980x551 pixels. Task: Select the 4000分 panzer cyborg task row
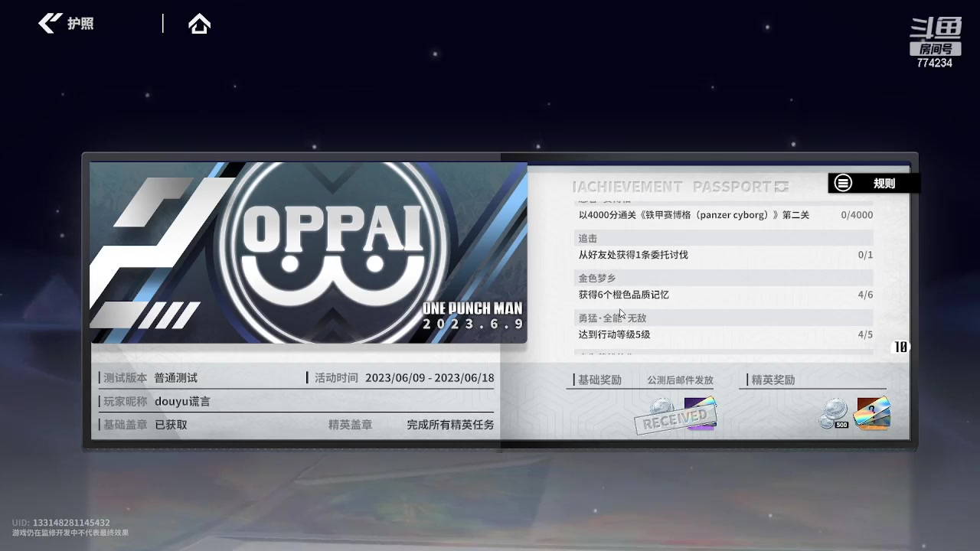tap(725, 215)
